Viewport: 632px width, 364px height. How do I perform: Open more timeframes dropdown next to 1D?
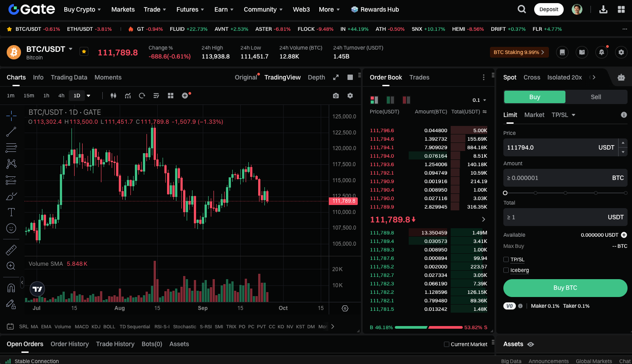(x=88, y=96)
